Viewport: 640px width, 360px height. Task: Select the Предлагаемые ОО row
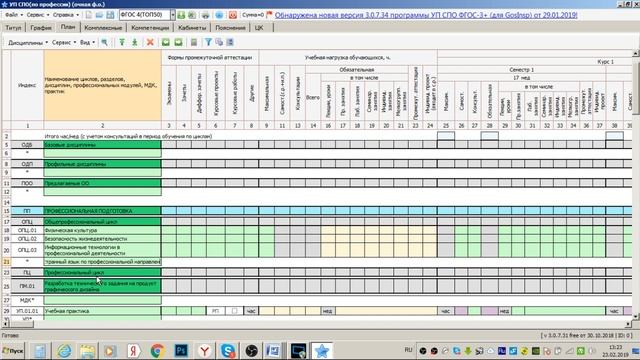tap(102, 183)
